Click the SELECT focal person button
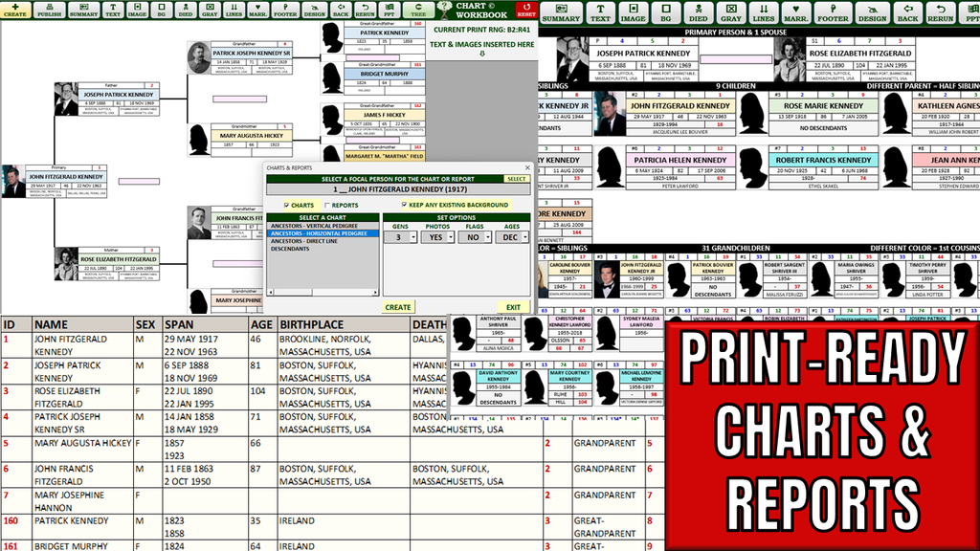This screenshot has height=551, width=980. (516, 179)
